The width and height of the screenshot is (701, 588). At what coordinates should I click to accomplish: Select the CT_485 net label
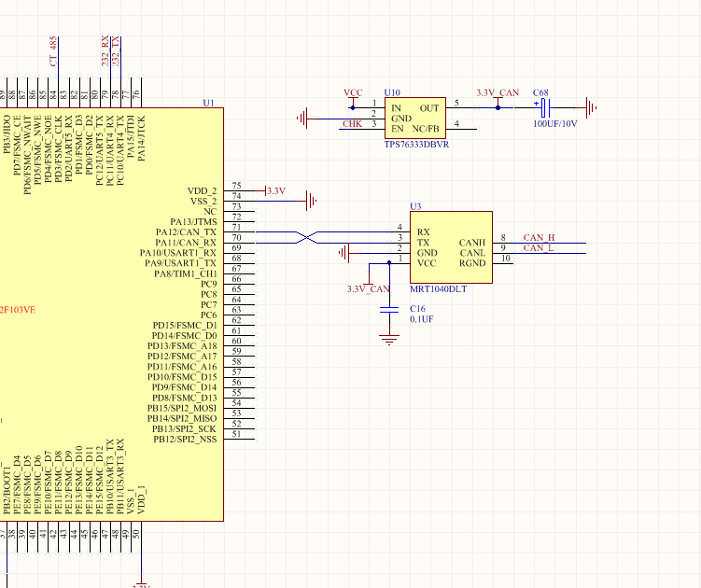[53, 51]
